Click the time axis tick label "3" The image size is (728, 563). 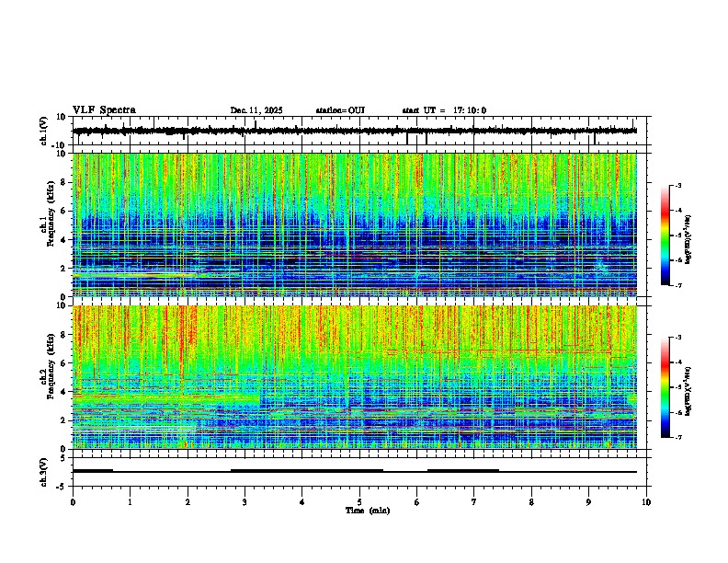click(x=245, y=502)
